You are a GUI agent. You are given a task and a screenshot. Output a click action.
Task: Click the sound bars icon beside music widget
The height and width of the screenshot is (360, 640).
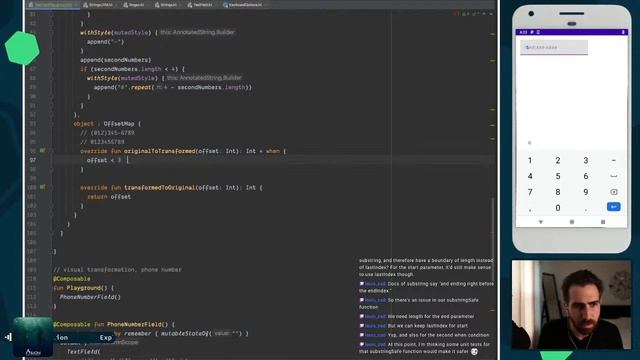[8, 337]
